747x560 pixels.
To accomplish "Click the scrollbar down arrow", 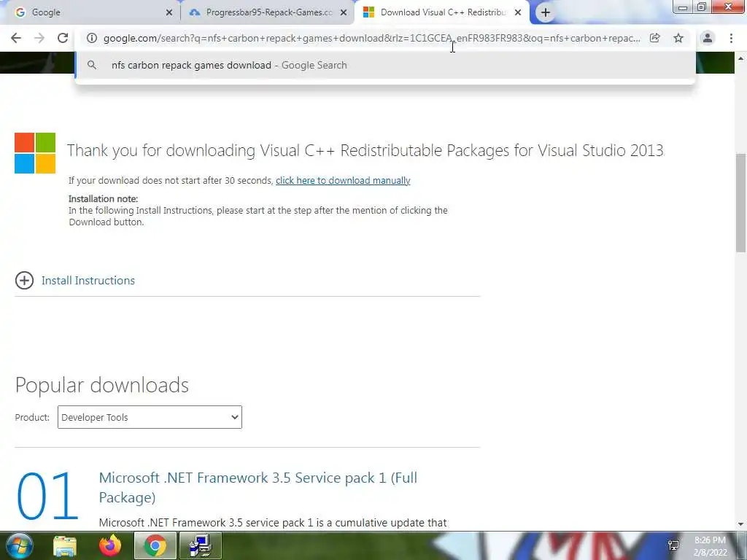I will coord(741,524).
